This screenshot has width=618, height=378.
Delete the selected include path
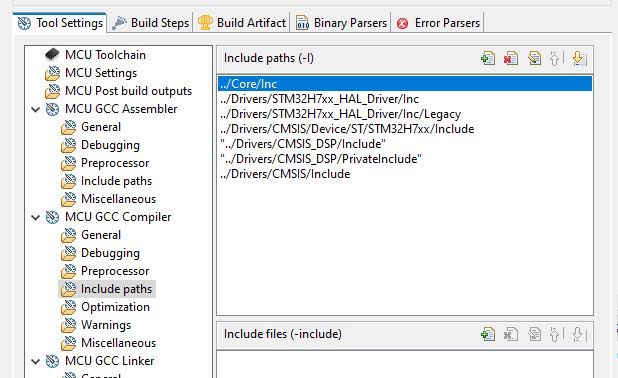click(511, 58)
